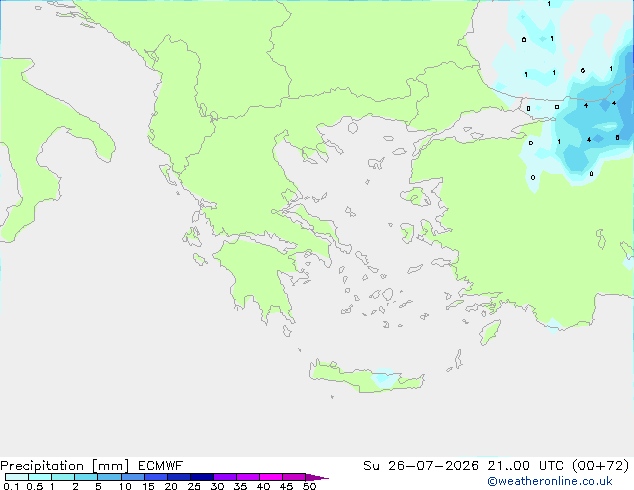Select the 15–20 mm legend swatch
This screenshot has width=634, height=490.
tap(156, 477)
